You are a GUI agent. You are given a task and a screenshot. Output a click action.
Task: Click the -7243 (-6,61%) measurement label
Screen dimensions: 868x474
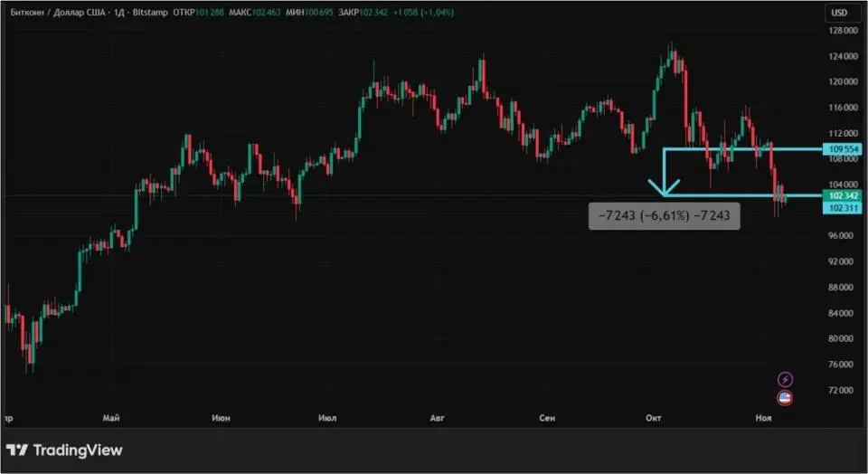click(664, 215)
